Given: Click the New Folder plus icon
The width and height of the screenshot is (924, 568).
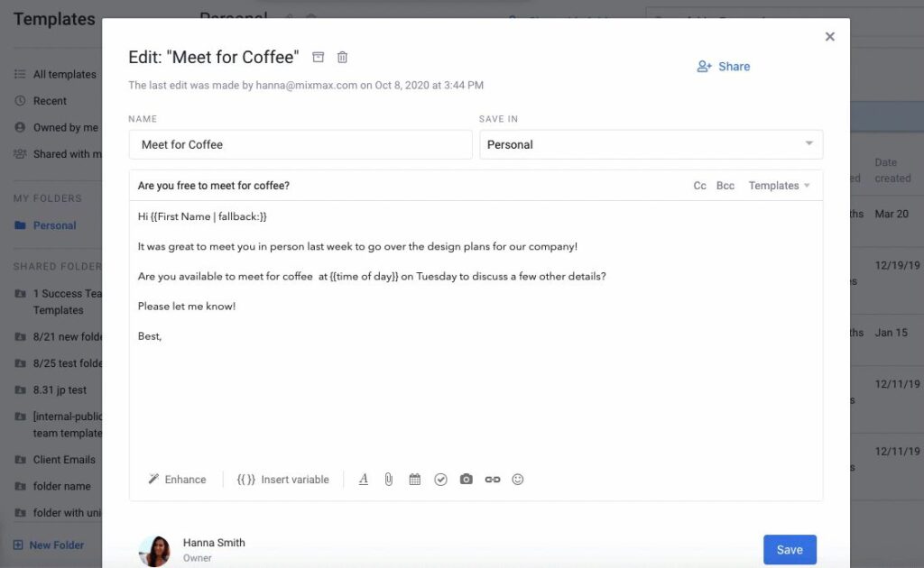Looking at the screenshot, I should (18, 545).
